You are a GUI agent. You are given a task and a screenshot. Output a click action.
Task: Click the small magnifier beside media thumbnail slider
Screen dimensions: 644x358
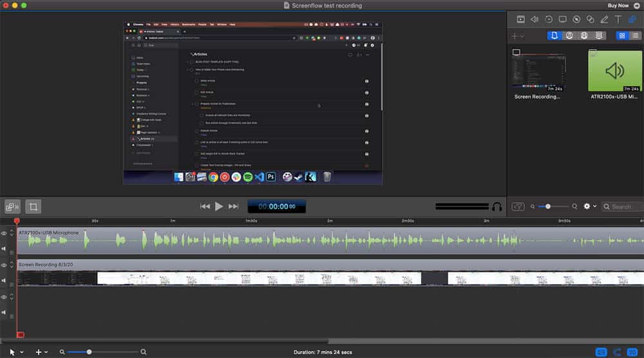pyautogui.click(x=533, y=207)
